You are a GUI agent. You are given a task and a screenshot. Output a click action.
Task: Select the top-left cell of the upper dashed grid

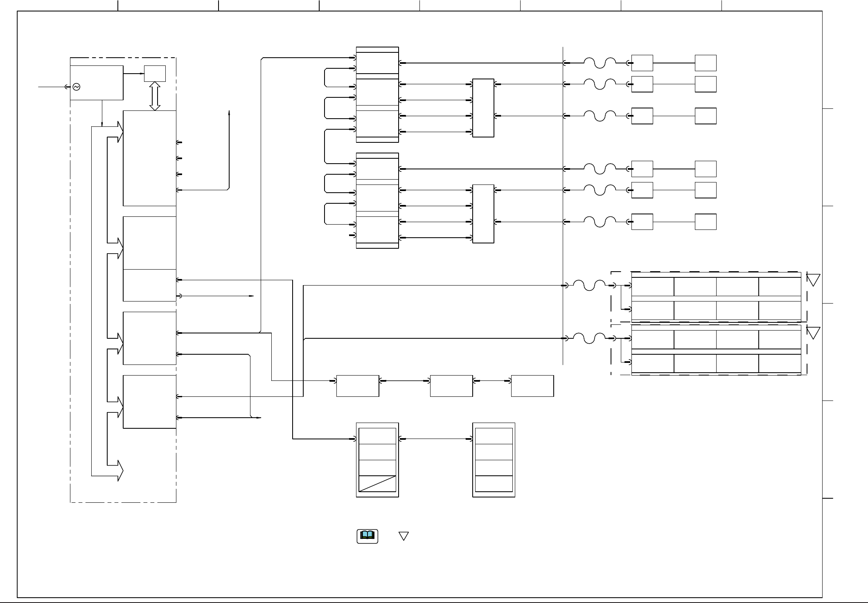[x=653, y=286]
